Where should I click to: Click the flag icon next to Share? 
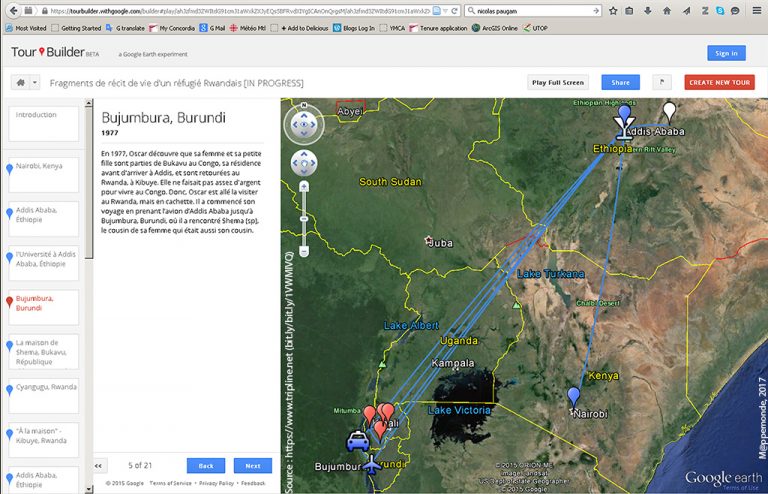pyautogui.click(x=662, y=82)
